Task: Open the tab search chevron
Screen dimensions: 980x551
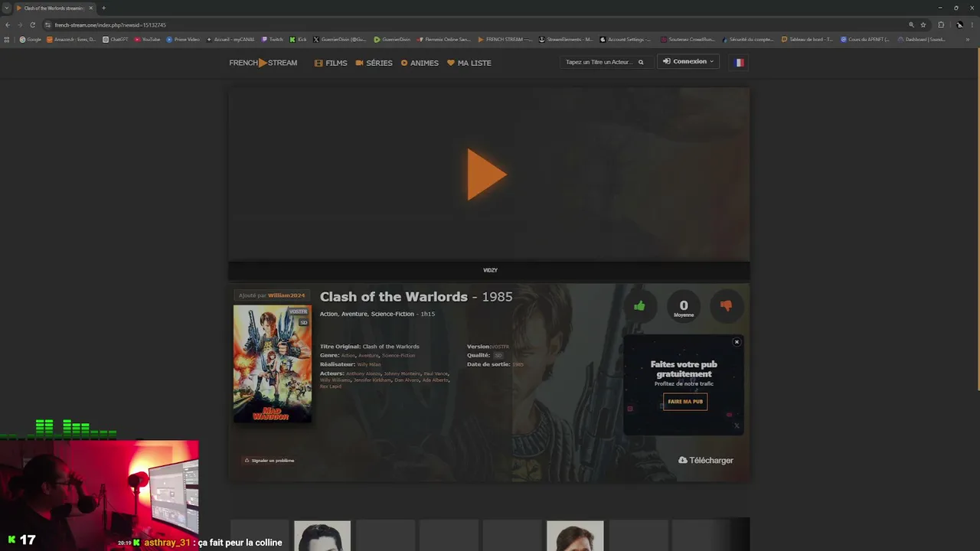Action: tap(6, 8)
